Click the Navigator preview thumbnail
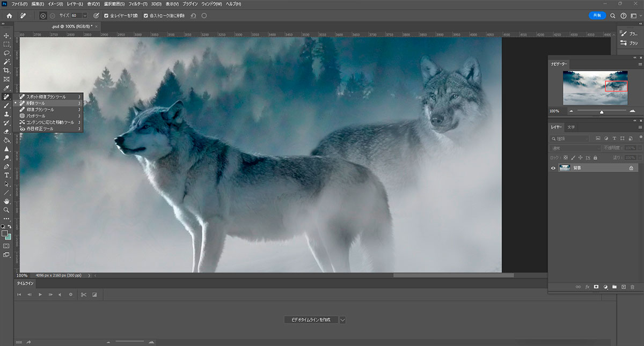Viewport: 644px width, 346px height. tap(595, 87)
